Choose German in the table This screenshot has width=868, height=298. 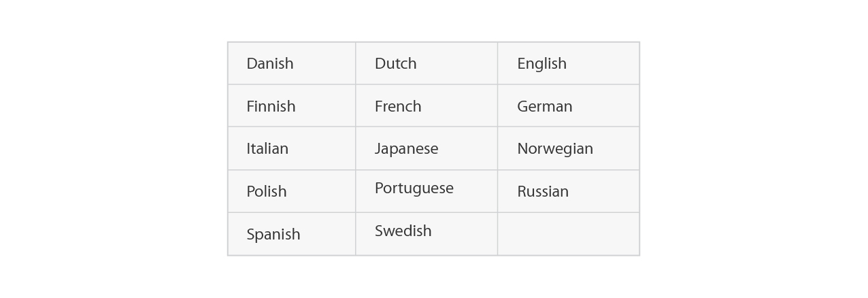(x=568, y=105)
